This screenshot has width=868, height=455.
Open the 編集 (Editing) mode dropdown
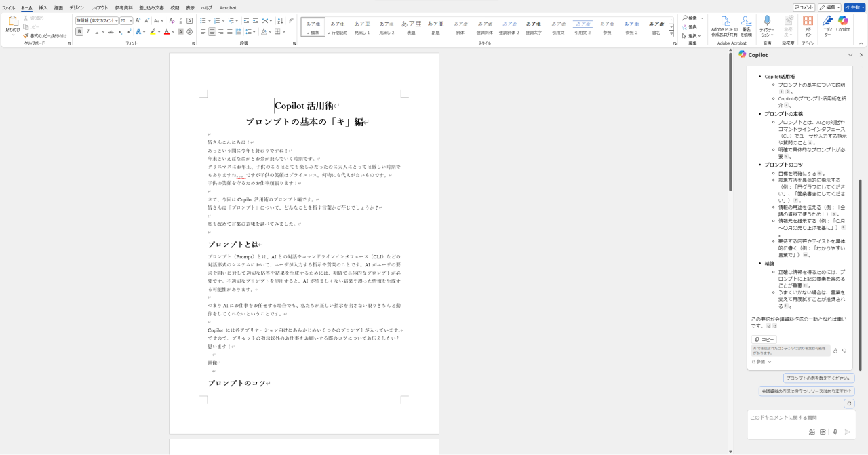829,7
